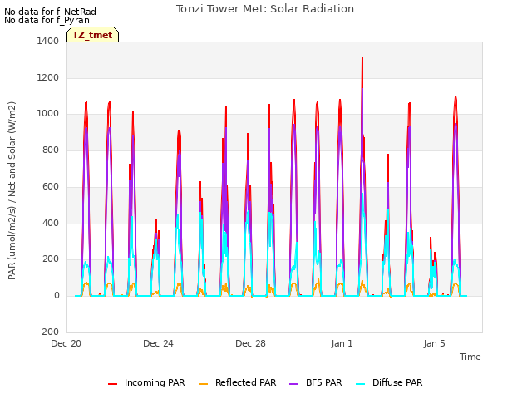Image resolution: width=532 pixels, height=399 pixels.
Task: Click the 400 y-axis tick label
Action: click(x=51, y=224)
